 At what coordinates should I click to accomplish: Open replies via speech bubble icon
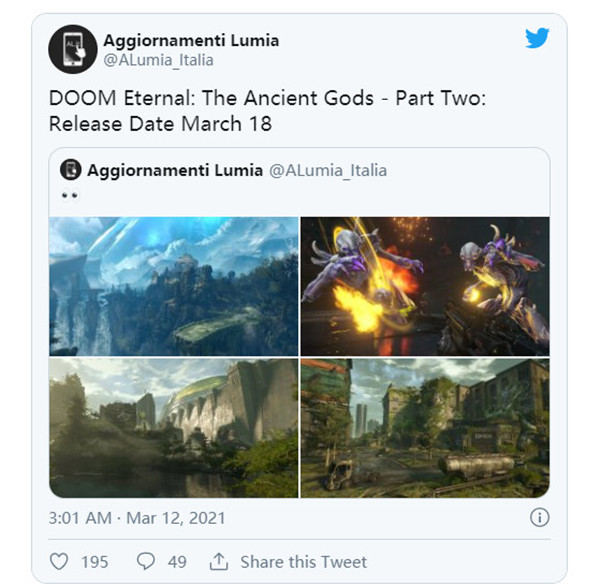pyautogui.click(x=146, y=561)
